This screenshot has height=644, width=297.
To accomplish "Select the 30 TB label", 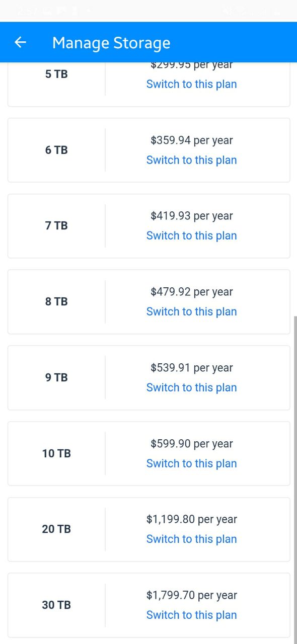I will (x=56, y=605).
